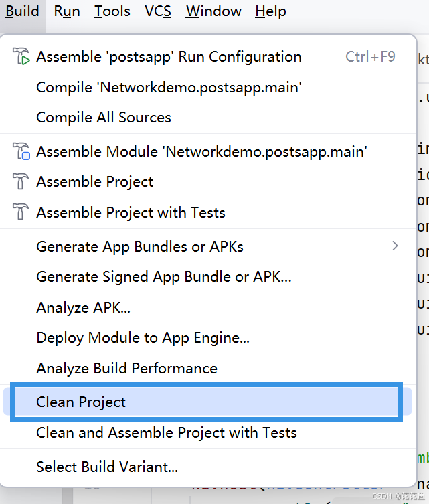Open the Help menu
The height and width of the screenshot is (504, 429).
tap(270, 11)
